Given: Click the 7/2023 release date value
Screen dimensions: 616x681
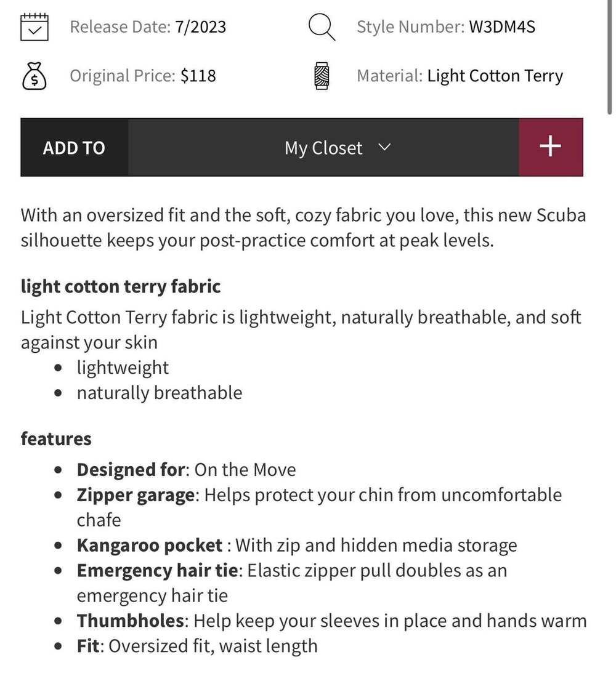Looking at the screenshot, I should pos(201,27).
